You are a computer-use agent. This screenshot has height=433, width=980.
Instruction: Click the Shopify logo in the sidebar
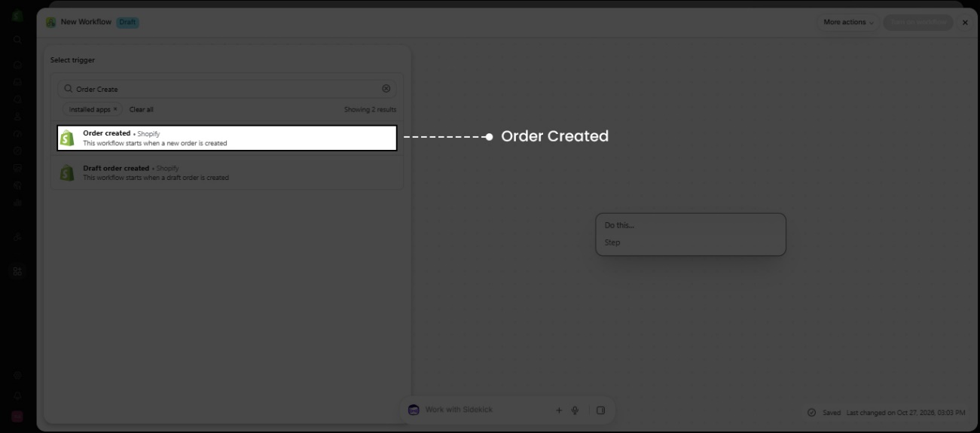click(17, 16)
